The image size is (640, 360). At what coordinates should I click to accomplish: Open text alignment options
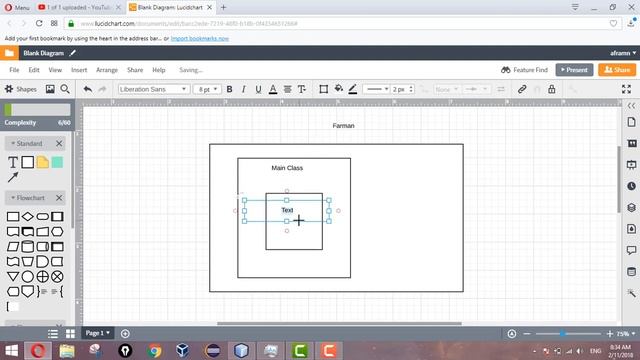pos(287,89)
